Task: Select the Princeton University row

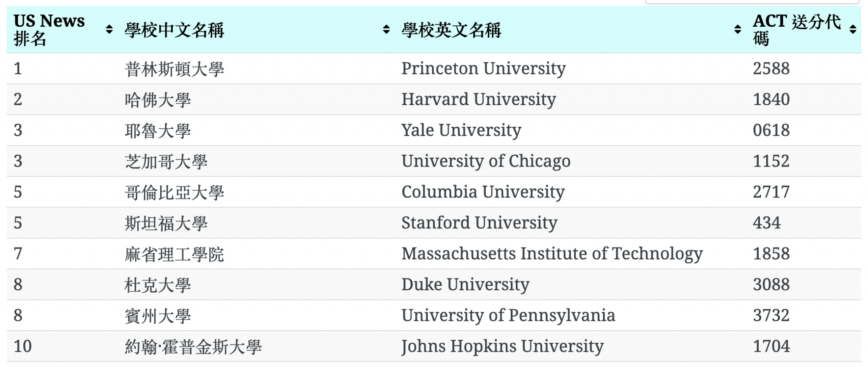Action: [x=483, y=68]
